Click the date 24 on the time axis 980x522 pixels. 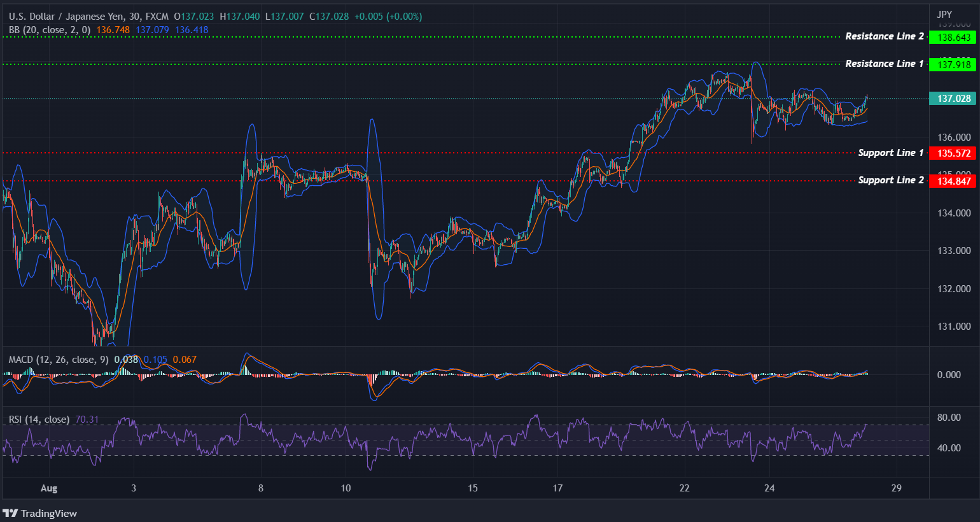769,488
